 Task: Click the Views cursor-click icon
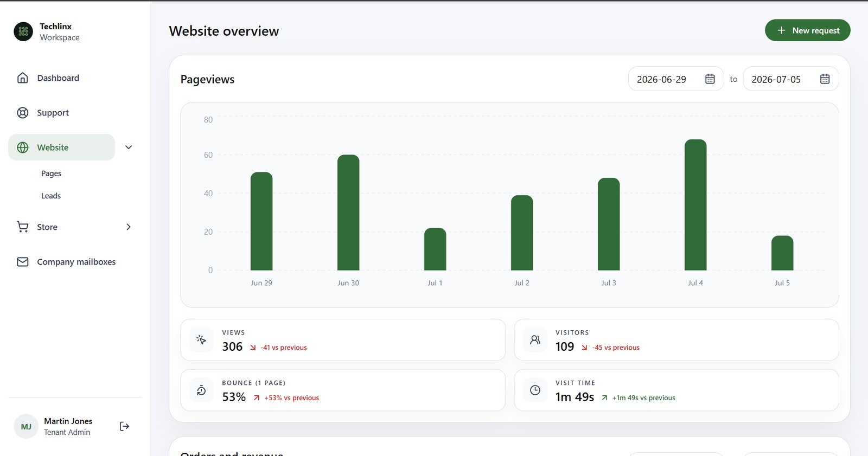201,340
